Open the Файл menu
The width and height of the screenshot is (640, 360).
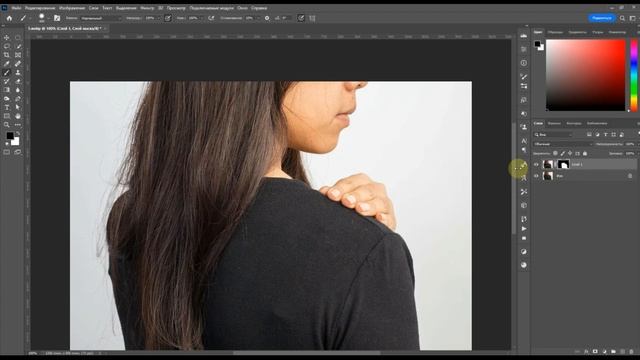tap(16, 8)
